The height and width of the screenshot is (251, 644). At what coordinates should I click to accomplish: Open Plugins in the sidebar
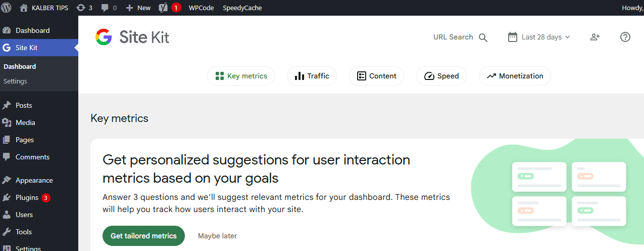[27, 197]
